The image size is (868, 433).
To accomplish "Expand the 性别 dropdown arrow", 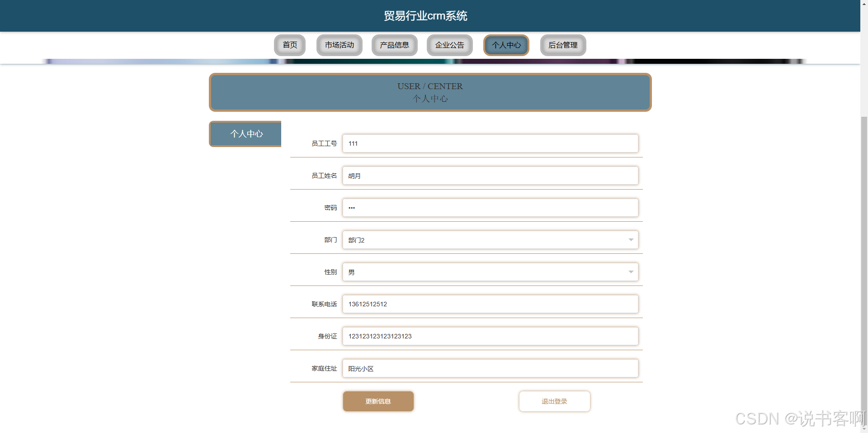I will 631,272.
